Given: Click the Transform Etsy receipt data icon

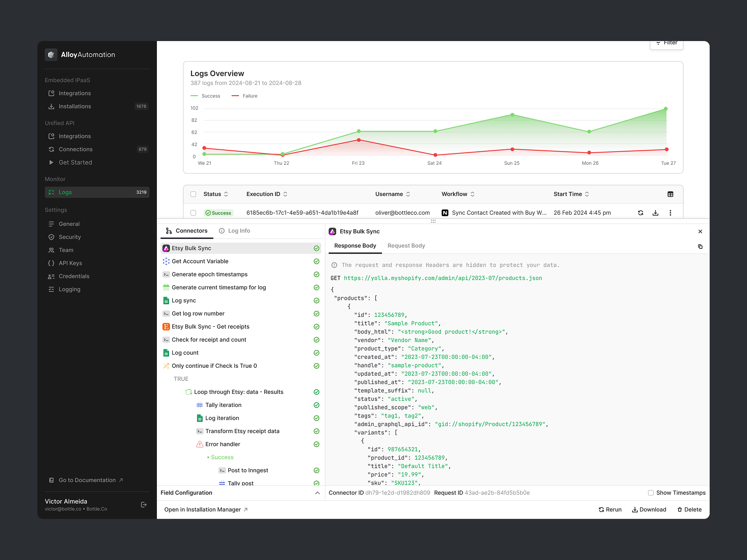Looking at the screenshot, I should [x=200, y=431].
